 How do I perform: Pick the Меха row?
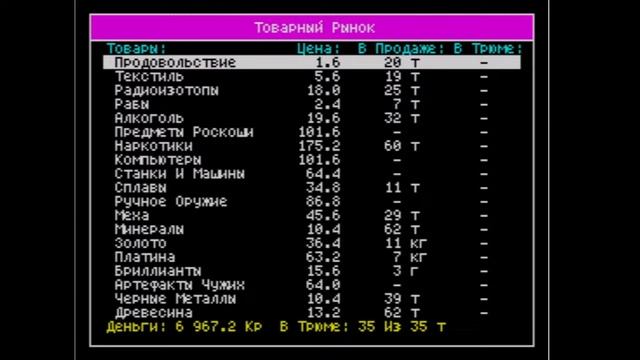click(x=312, y=215)
